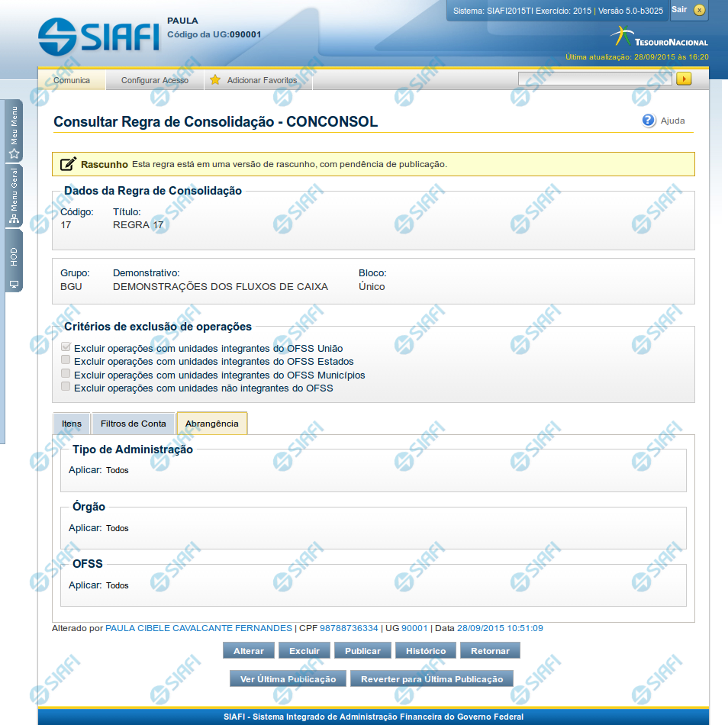Switch to the Itens tab
Screen dimensions: 728x725
(72, 424)
